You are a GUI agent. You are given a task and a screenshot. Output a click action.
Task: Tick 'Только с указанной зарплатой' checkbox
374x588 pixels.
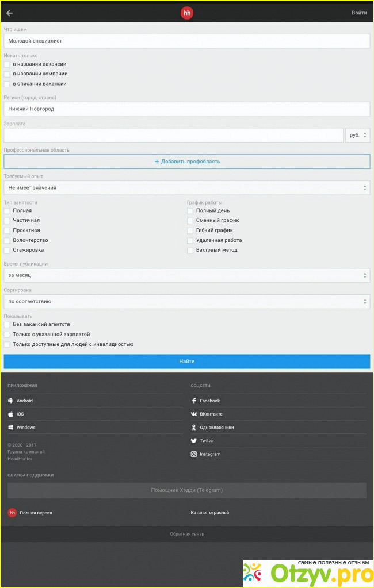coord(7,335)
